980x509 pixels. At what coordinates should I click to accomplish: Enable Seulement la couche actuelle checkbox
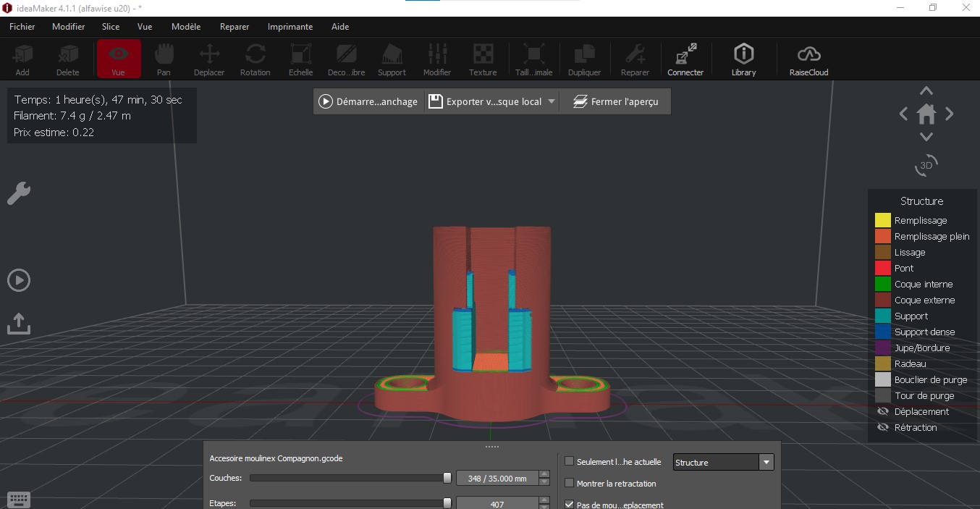tap(569, 461)
